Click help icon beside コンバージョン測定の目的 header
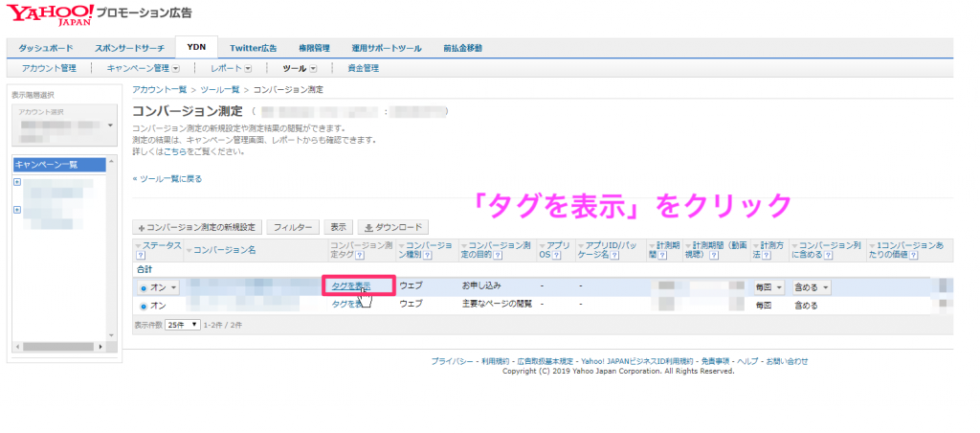The image size is (980, 433). click(497, 255)
